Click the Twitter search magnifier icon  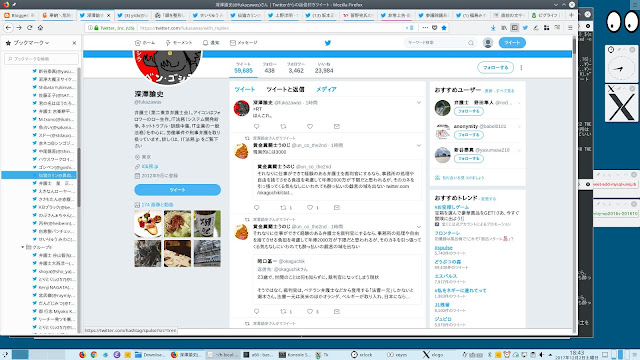coord(471,42)
